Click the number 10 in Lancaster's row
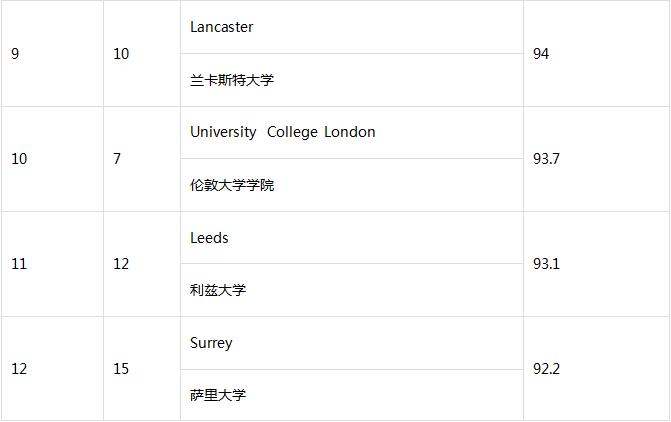 point(121,54)
